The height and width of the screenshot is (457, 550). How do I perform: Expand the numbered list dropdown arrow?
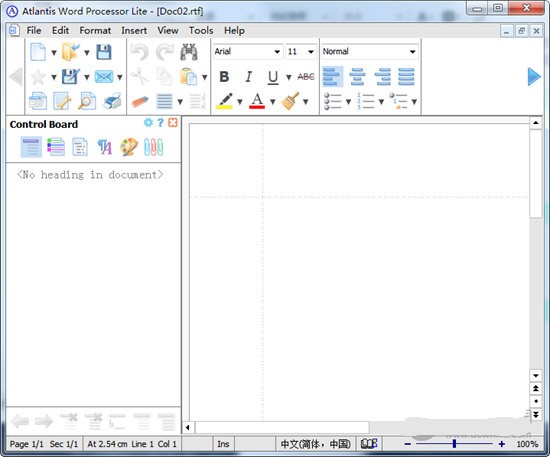pos(381,102)
